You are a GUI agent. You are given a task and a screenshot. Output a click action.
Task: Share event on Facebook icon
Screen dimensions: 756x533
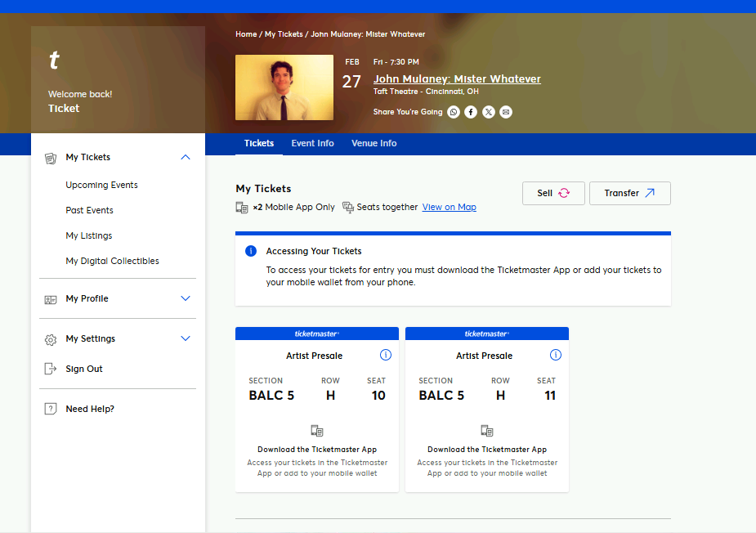(x=471, y=112)
